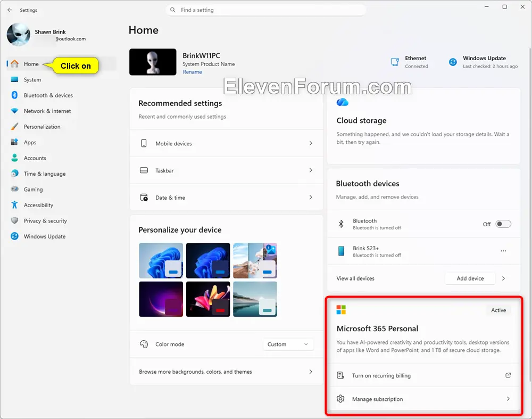Click the Windows Update sidebar icon

pos(14,236)
